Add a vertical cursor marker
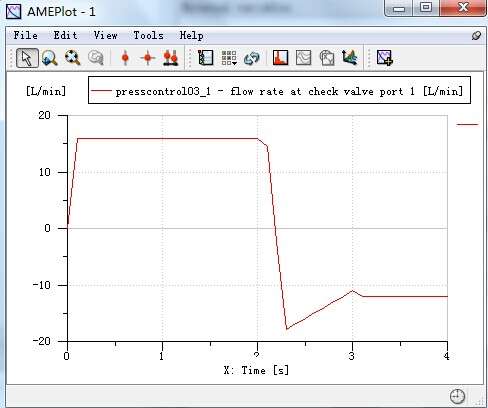Screen dimensions: 488x408 click(x=125, y=58)
